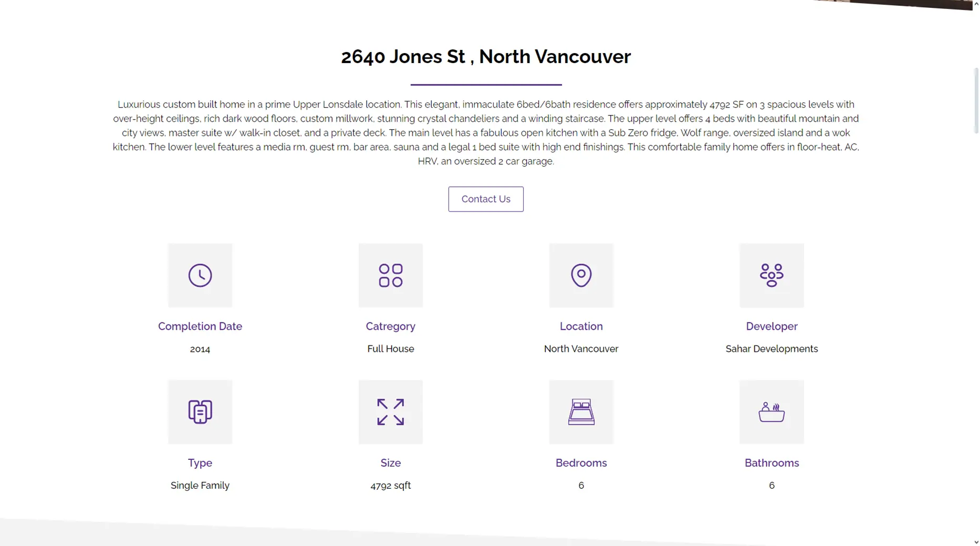
Task: Click the 4792 sqft size value
Action: pos(391,486)
